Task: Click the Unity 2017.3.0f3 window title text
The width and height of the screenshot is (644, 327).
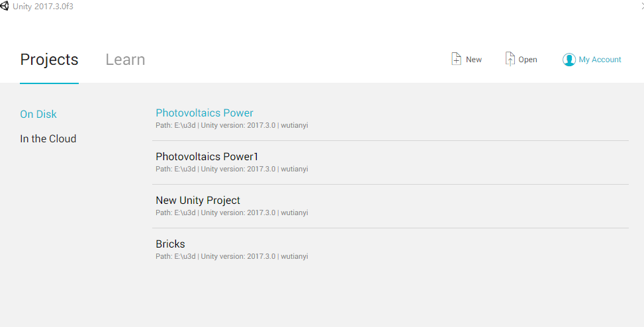Action: tap(43, 7)
